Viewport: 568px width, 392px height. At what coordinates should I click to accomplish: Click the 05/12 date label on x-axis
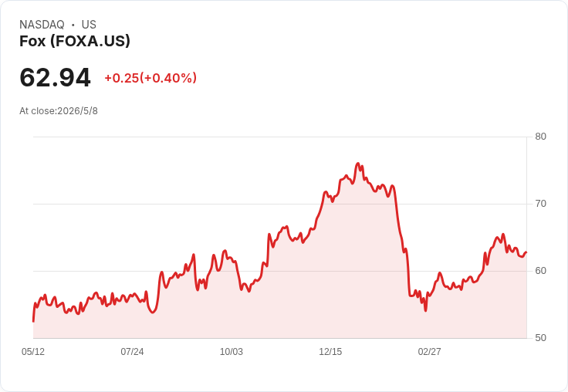click(33, 352)
